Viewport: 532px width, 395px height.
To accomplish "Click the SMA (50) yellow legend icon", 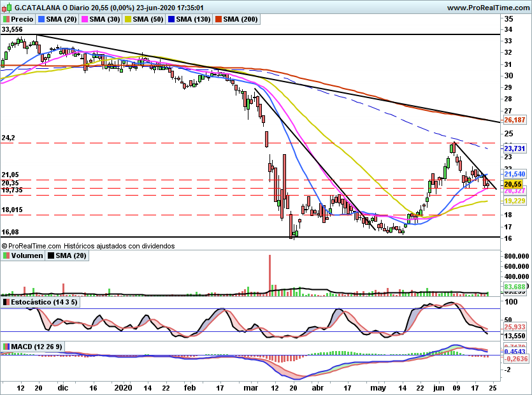I will [128, 19].
